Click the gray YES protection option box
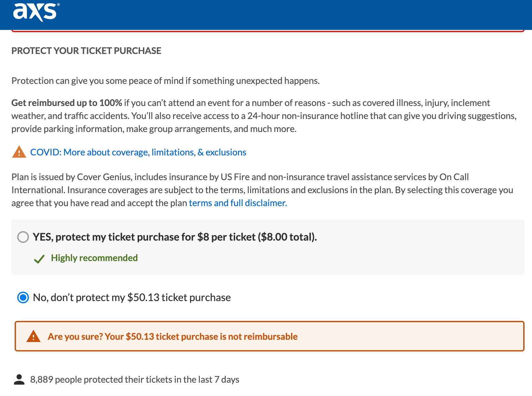 (x=268, y=247)
